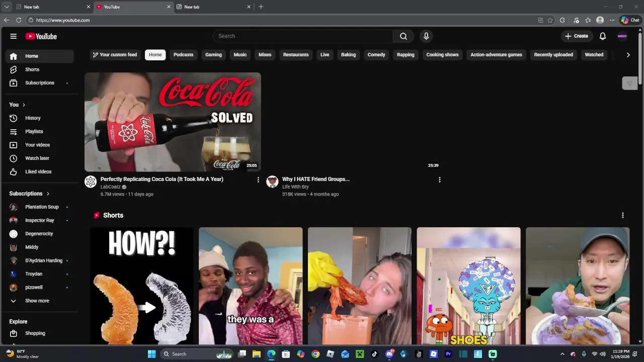Screen dimensions: 644x362
Task: Open Your videos in the sidebar
Action: (40, 145)
